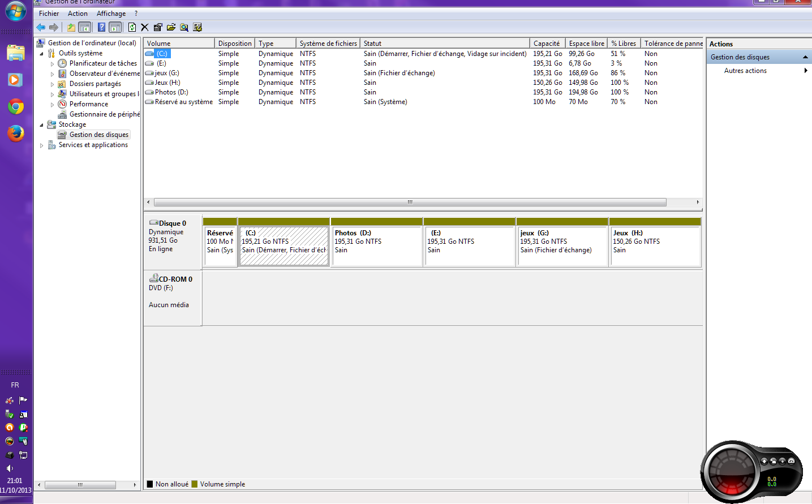The height and width of the screenshot is (504, 812).
Task: Select Réservé au système volume row
Action: pos(423,102)
